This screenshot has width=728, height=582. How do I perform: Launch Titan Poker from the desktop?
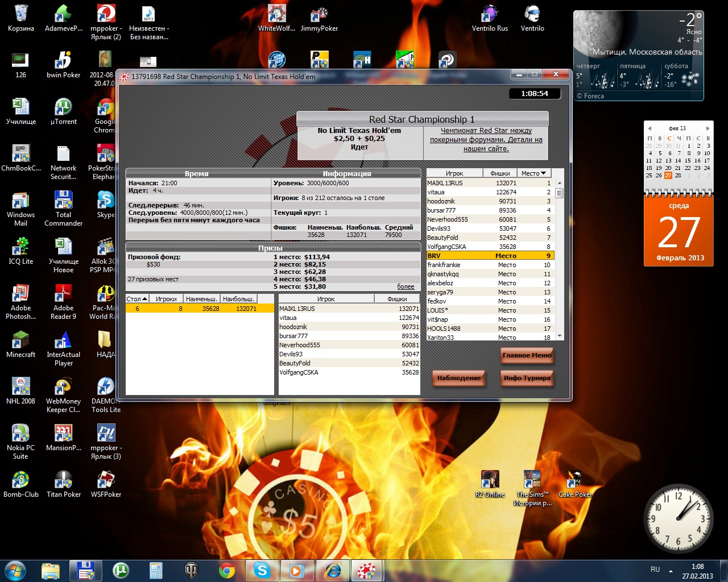[63, 483]
